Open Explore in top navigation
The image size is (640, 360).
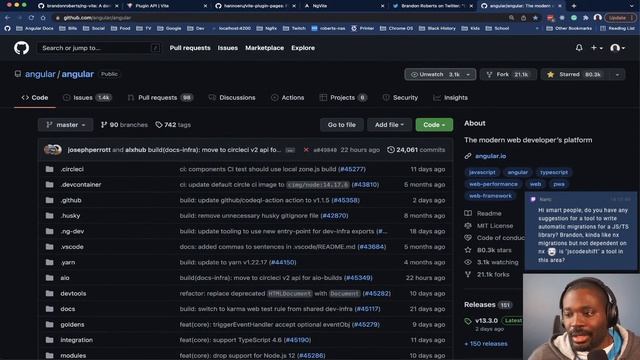point(303,48)
